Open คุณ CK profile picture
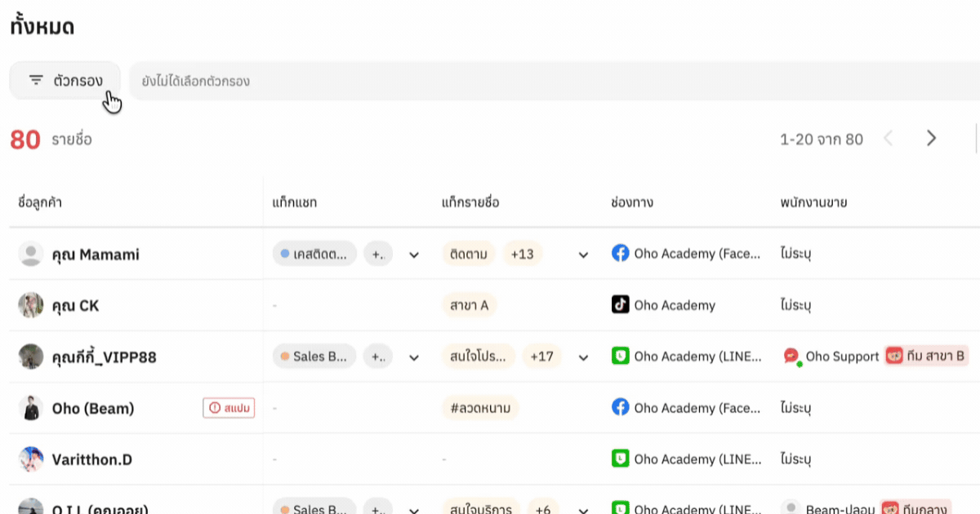This screenshot has width=980, height=514. coord(31,305)
